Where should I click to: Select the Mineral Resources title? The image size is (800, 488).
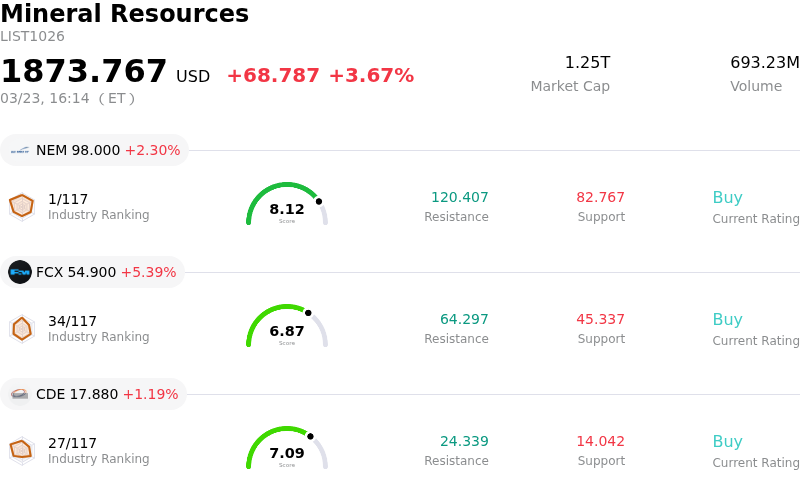pyautogui.click(x=125, y=14)
